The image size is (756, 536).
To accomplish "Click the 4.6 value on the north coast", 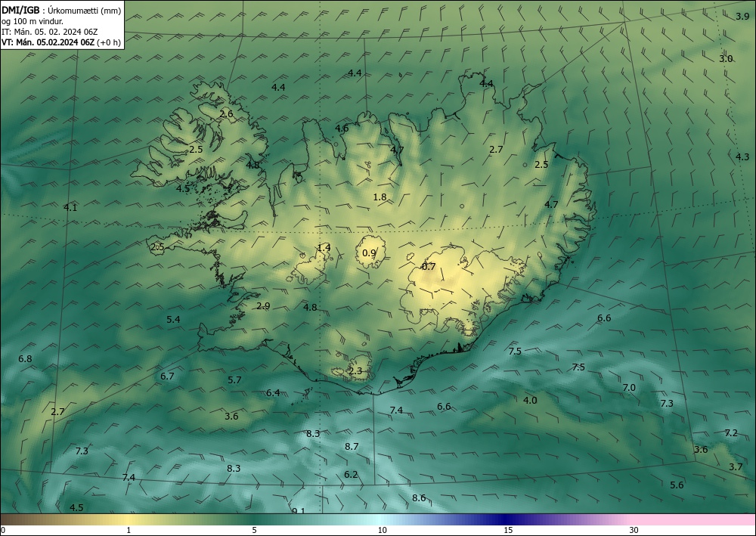I will pyautogui.click(x=342, y=129).
